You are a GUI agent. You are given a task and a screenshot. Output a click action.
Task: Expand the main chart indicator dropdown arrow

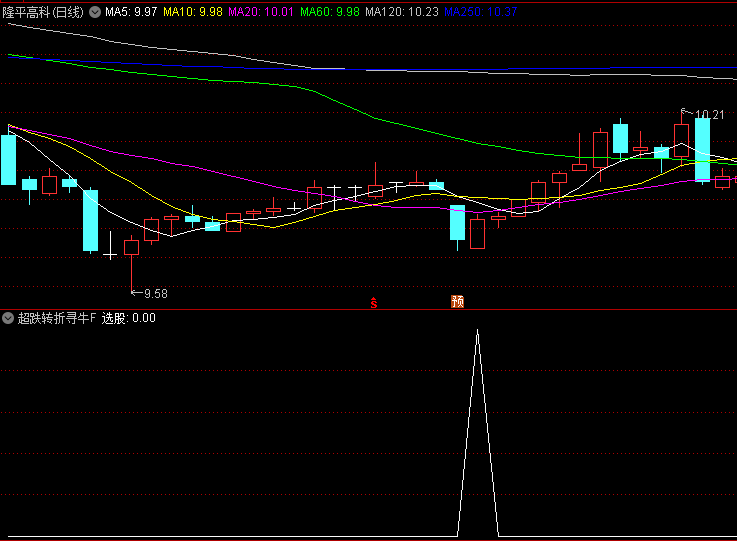tap(95, 12)
